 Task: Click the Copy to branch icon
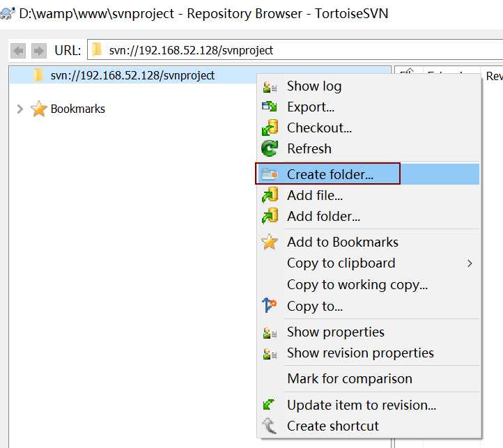(270, 305)
